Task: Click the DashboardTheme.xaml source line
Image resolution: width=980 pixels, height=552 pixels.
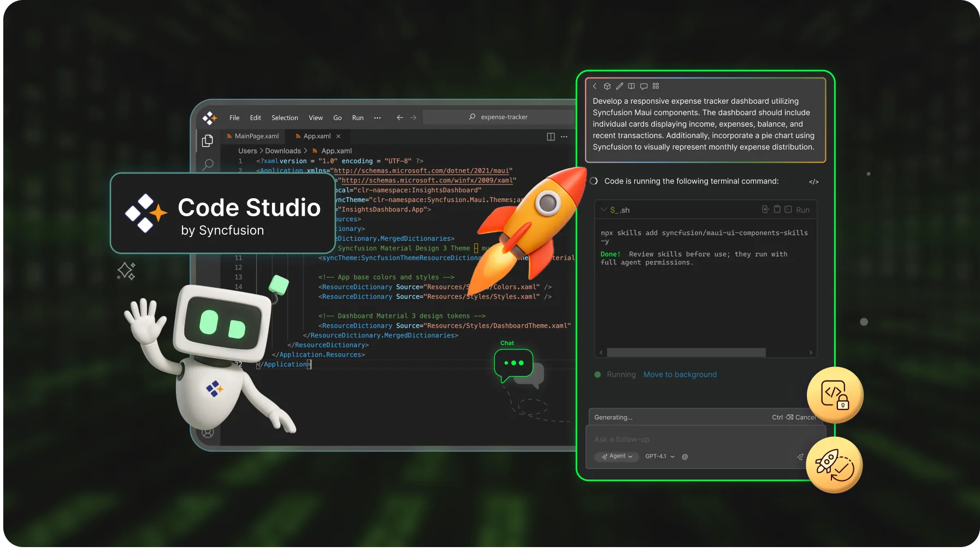Action: coord(445,326)
